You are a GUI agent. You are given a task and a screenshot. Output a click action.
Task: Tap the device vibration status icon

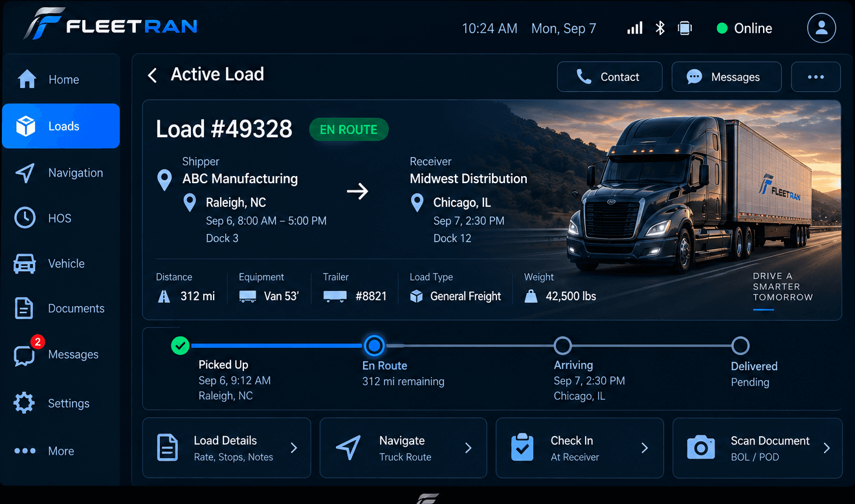coord(685,28)
